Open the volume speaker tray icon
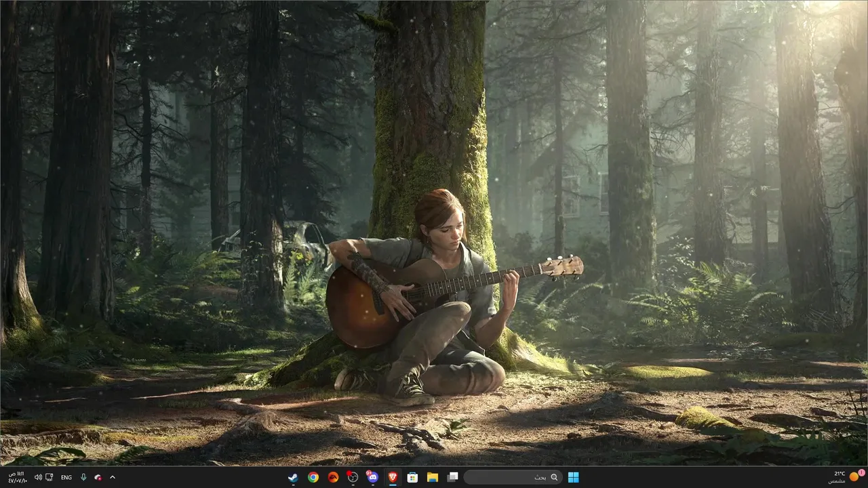This screenshot has height=488, width=868. tap(38, 477)
